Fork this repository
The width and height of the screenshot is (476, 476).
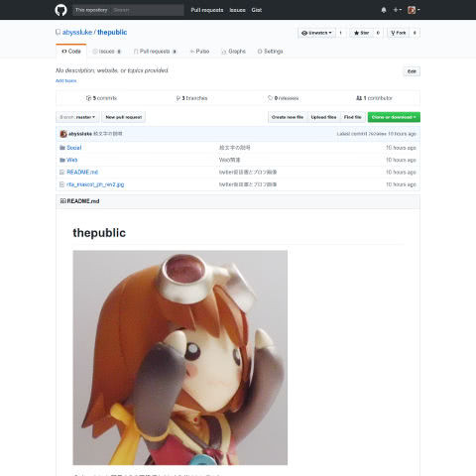(x=399, y=33)
